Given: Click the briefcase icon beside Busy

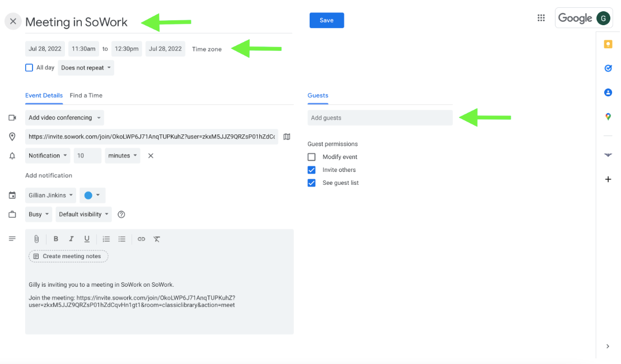Looking at the screenshot, I should (x=12, y=214).
